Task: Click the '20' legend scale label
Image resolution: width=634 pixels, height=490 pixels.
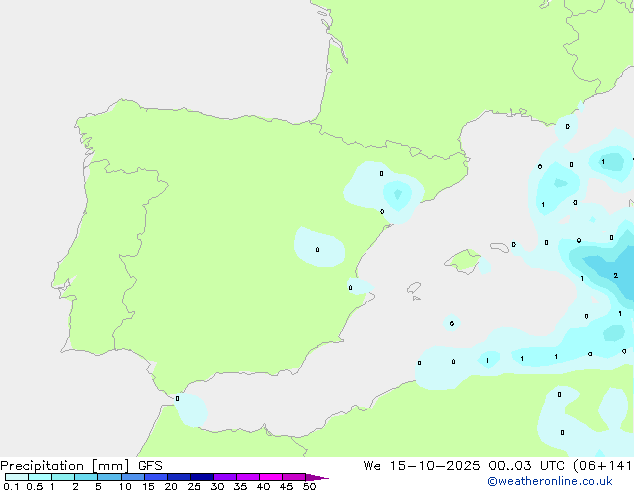Action: pos(171,486)
